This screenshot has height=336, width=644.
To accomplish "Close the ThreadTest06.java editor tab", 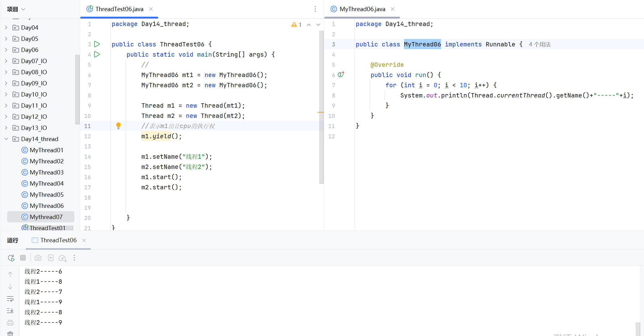I will coord(151,9).
